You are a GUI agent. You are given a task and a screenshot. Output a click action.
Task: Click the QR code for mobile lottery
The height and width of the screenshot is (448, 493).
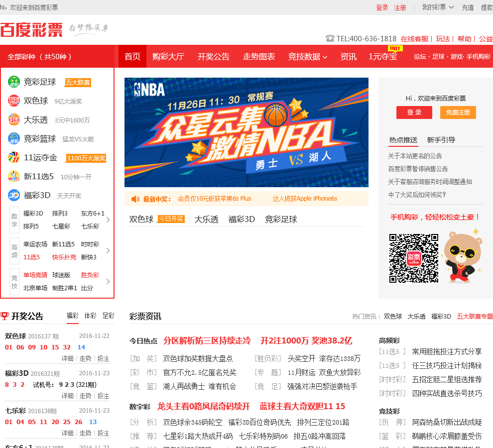[x=414, y=258]
